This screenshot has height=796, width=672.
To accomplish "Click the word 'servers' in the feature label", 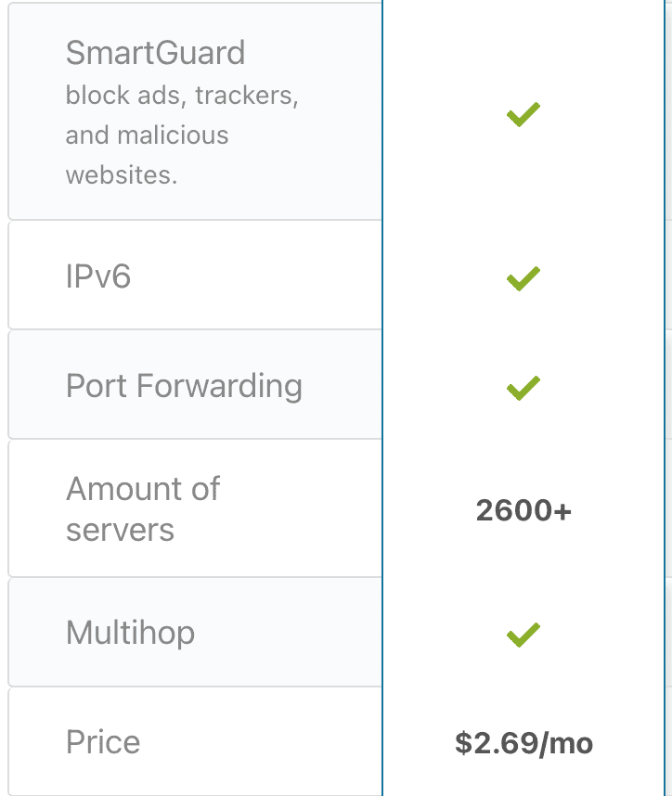I will point(120,531).
